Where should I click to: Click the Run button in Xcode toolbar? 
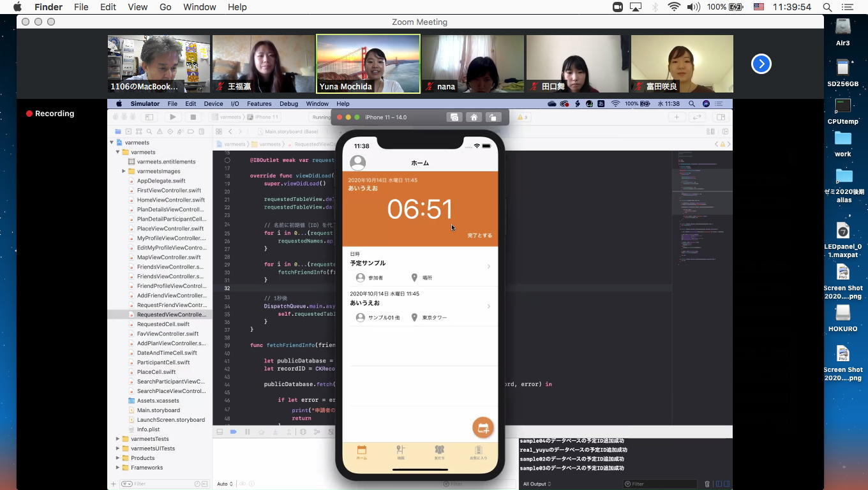pos(172,117)
